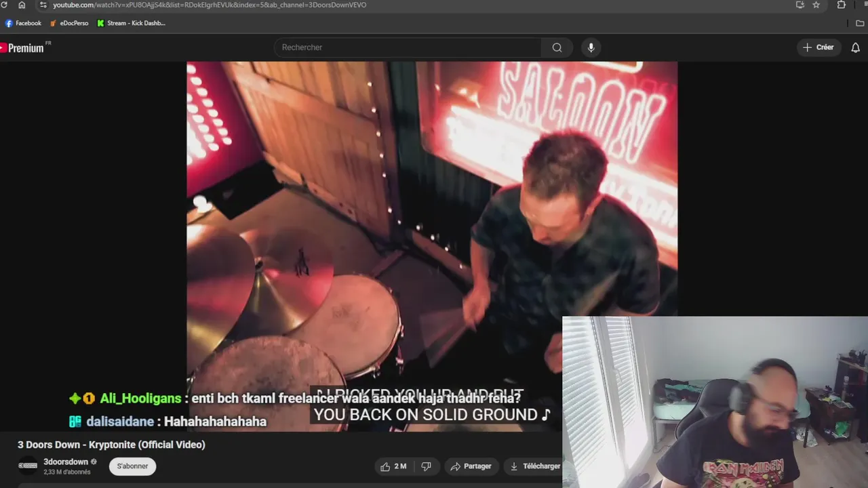Screen dimensions: 868x488
Task: Open the 3 Doors Down - Kryptonite title text
Action: 111,445
